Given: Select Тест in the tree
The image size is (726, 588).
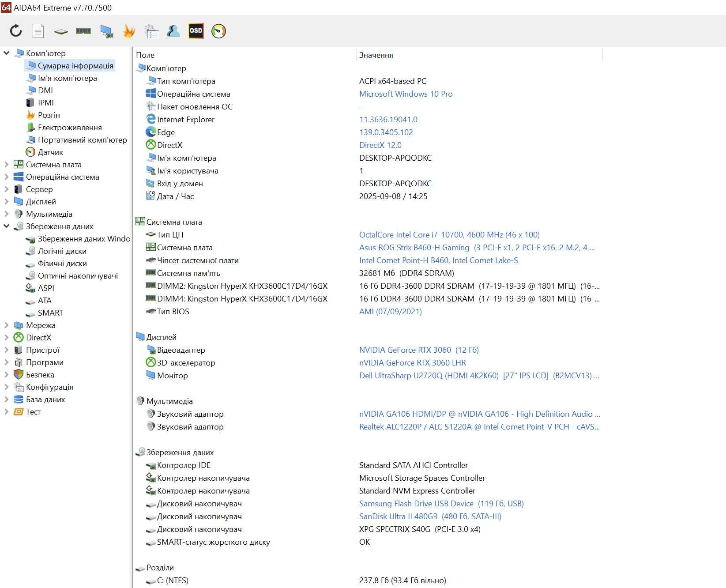Looking at the screenshot, I should (33, 411).
